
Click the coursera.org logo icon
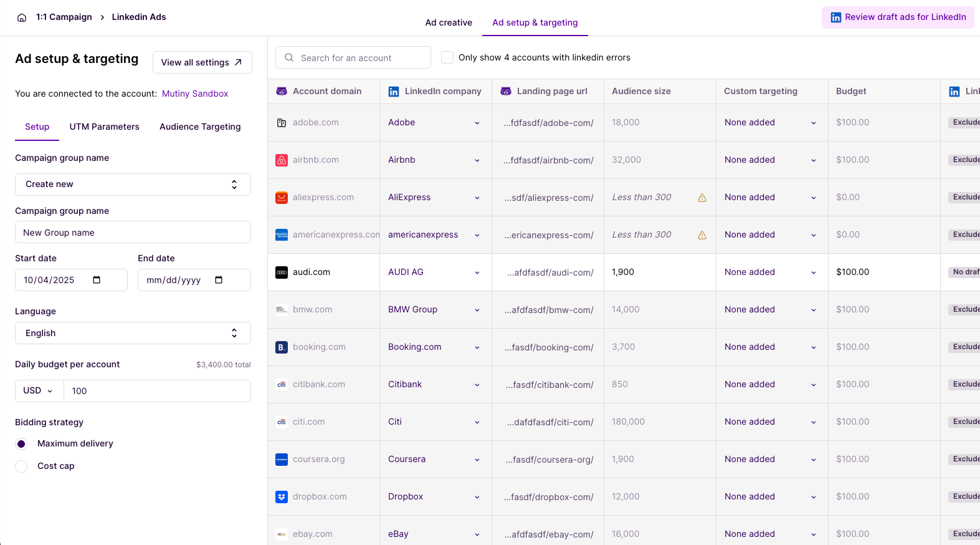282,460
